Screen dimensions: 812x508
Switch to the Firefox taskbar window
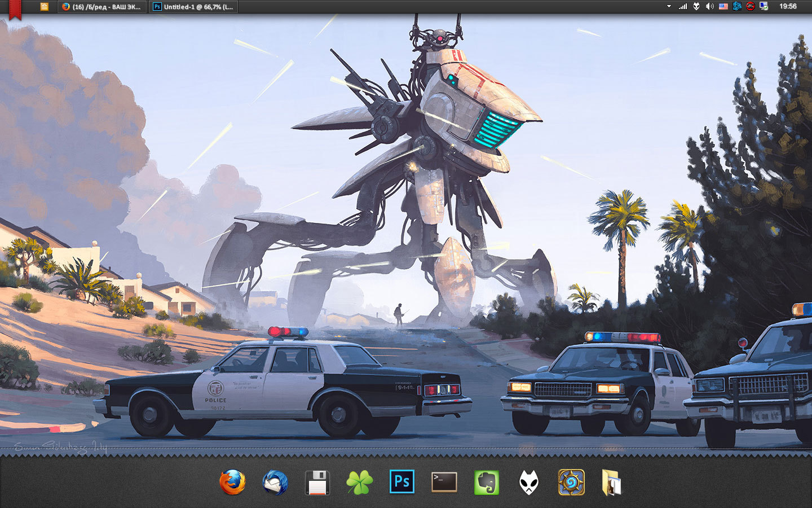pyautogui.click(x=102, y=7)
